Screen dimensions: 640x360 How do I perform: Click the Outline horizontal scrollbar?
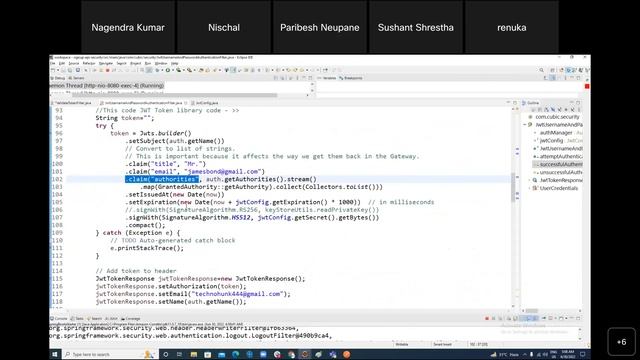[531, 311]
